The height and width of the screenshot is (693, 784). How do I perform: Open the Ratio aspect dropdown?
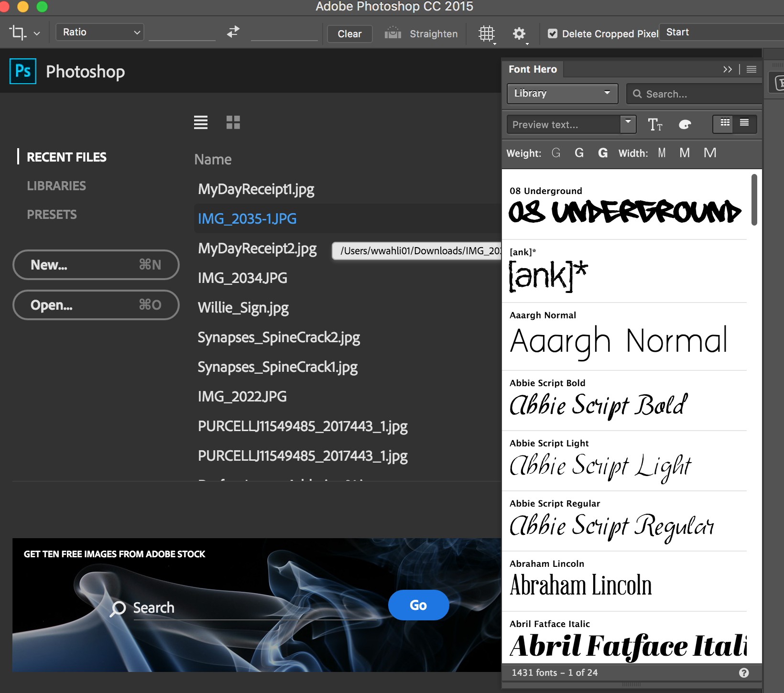[100, 32]
